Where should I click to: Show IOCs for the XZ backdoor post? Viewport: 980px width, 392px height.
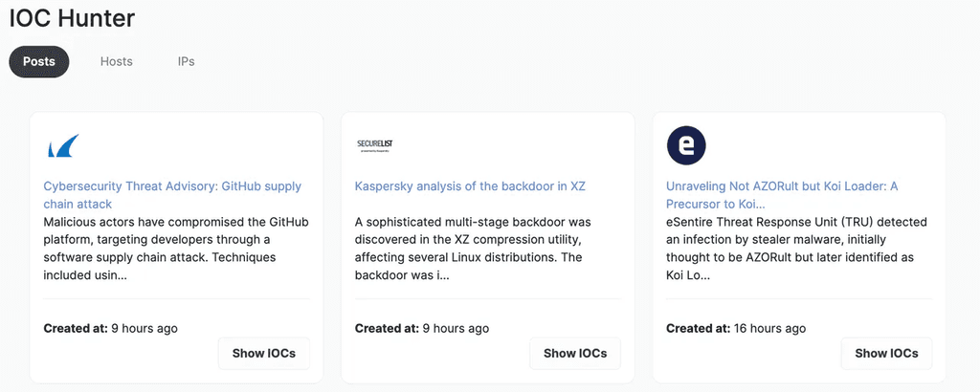pos(575,353)
